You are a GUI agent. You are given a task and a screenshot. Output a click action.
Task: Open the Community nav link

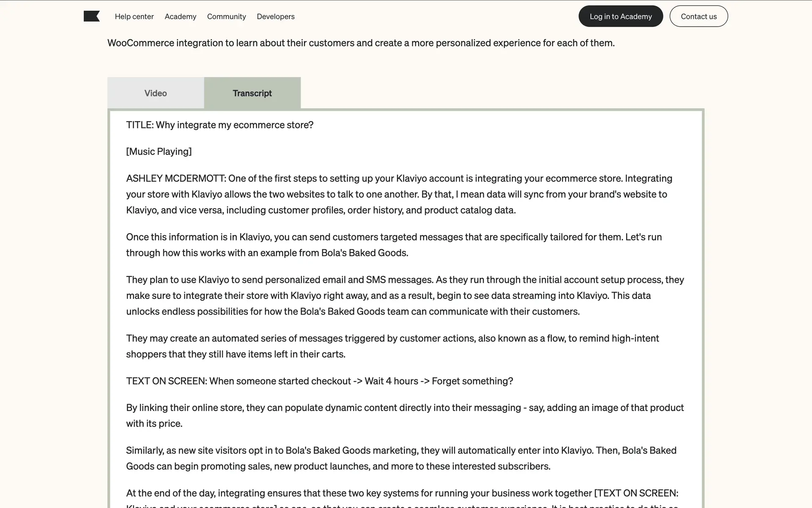(226, 17)
